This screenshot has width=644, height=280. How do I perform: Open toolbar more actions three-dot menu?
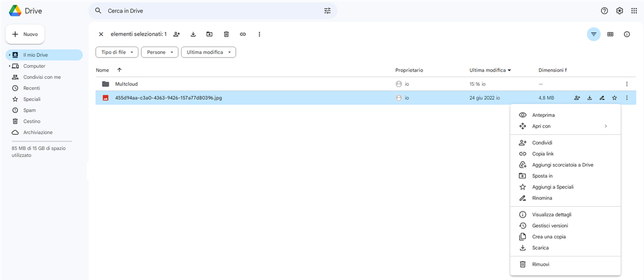point(259,34)
